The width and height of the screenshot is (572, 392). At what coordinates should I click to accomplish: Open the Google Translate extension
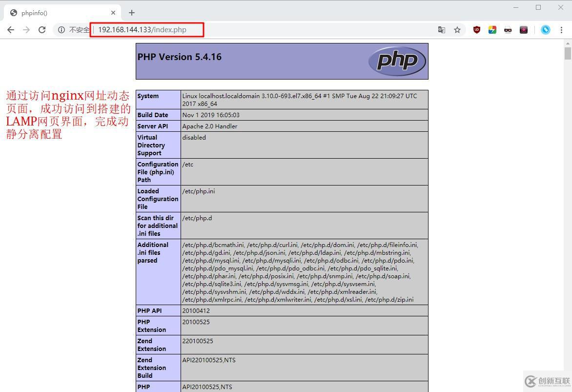pyautogui.click(x=442, y=30)
